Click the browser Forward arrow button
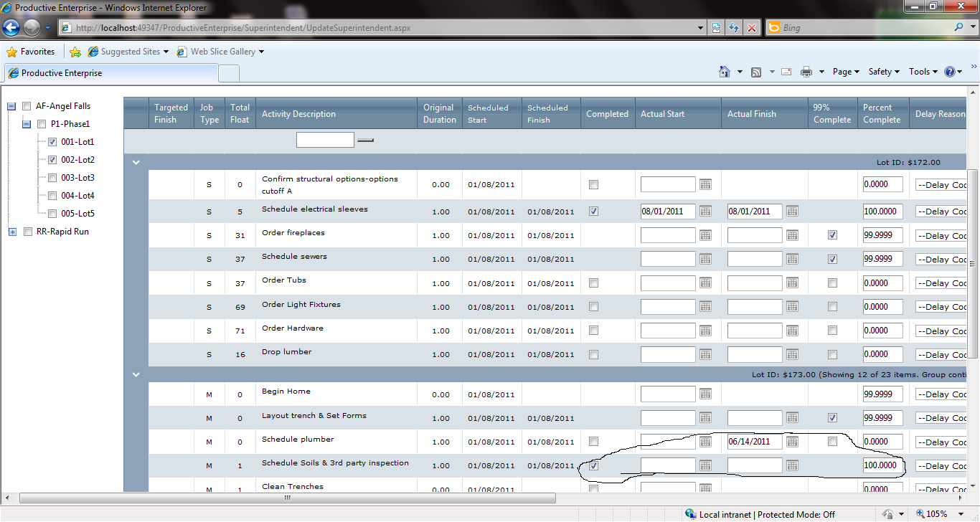980x522 pixels. click(32, 28)
